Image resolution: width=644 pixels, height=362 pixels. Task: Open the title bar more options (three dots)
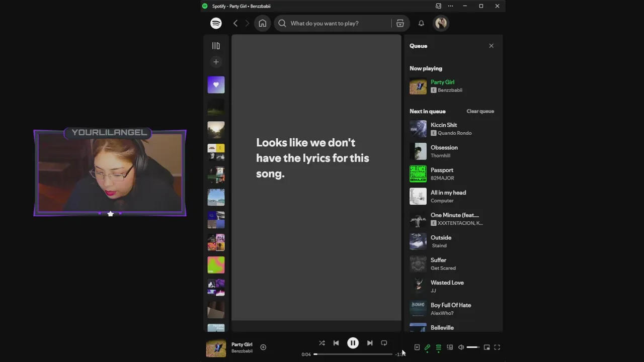pyautogui.click(x=450, y=6)
